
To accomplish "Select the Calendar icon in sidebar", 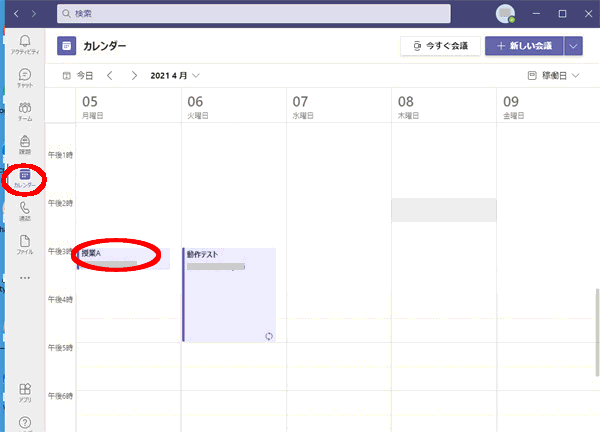I will point(25,179).
